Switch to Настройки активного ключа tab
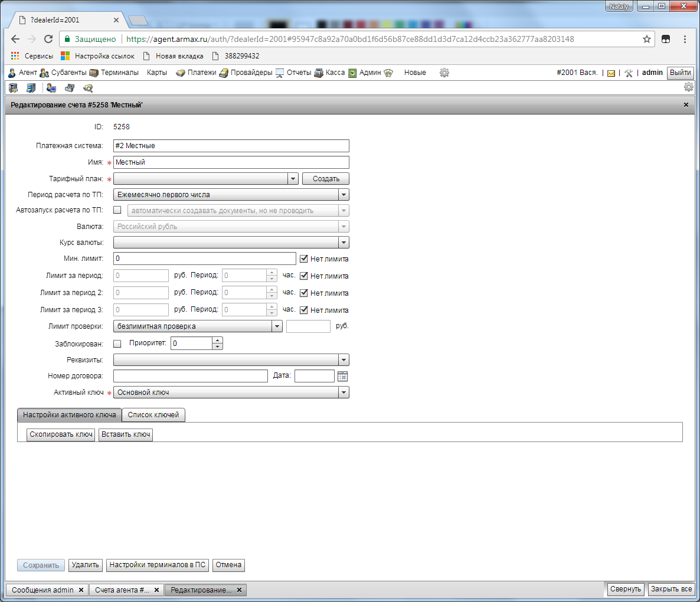Viewport: 700px width, 602px height. (69, 415)
